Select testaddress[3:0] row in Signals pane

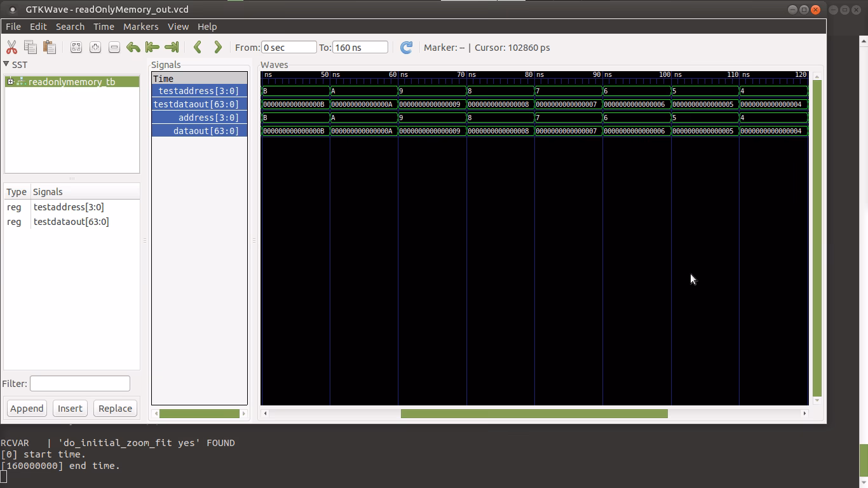(200, 91)
